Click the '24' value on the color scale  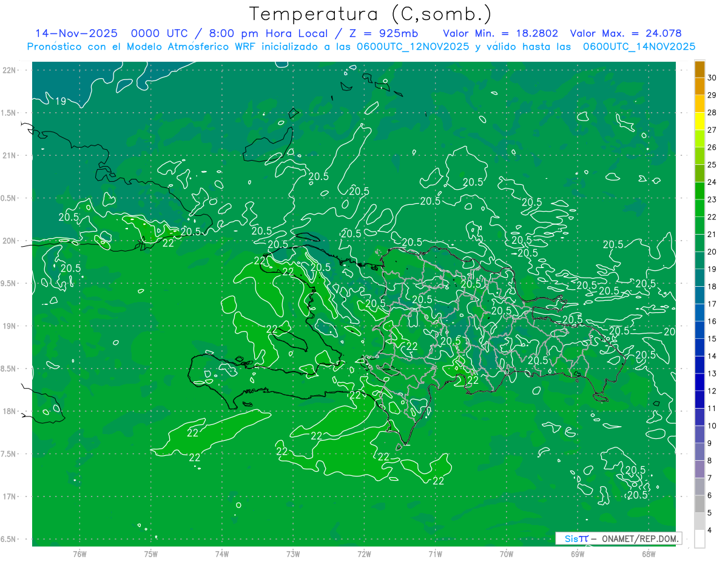(712, 182)
